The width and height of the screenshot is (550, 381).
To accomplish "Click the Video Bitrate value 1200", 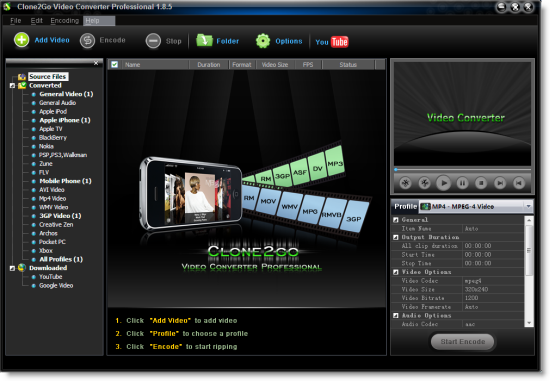I will click(471, 298).
